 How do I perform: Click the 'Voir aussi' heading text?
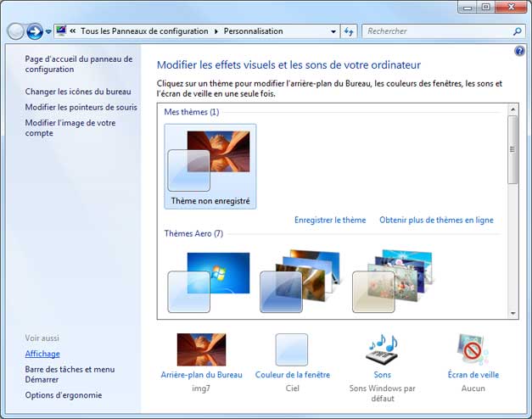click(x=42, y=338)
